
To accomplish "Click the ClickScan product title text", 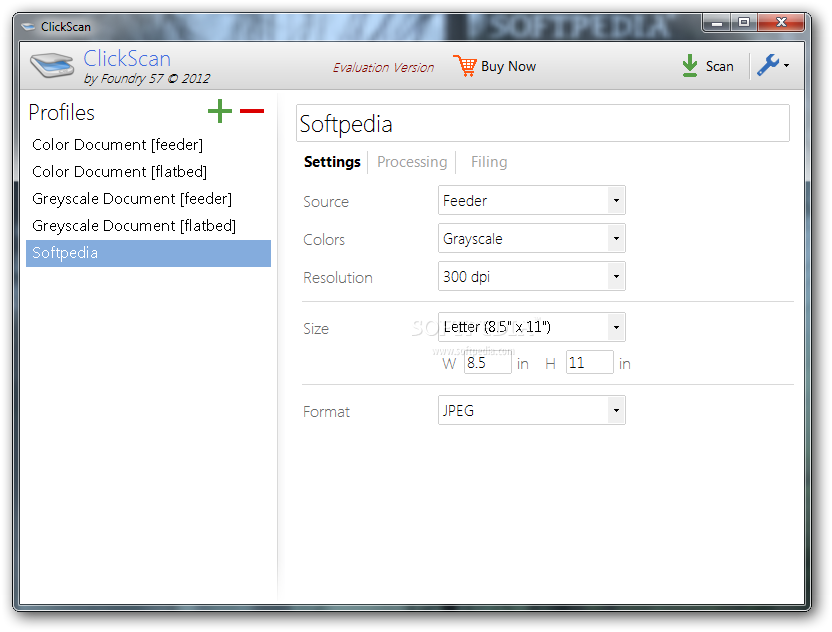I will click(x=127, y=58).
